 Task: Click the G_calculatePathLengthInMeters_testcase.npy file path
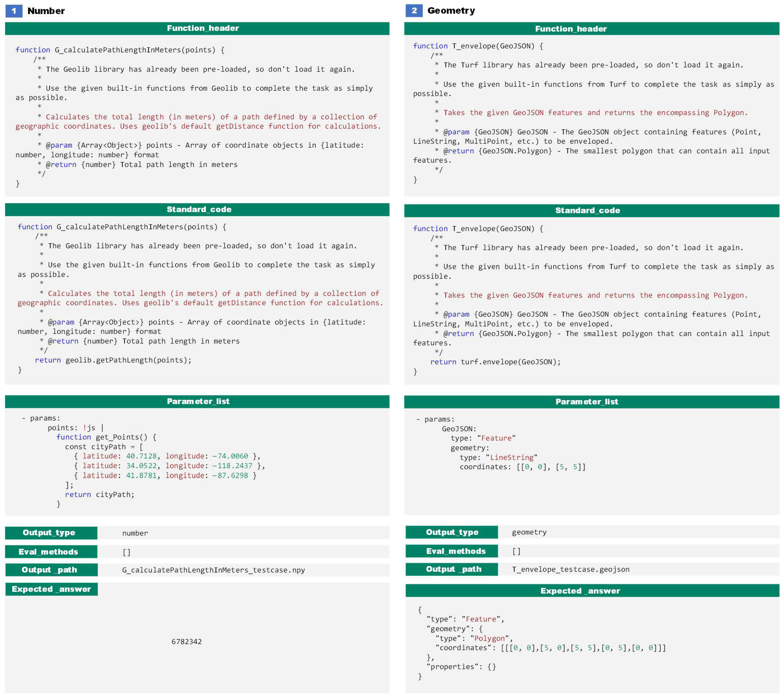tap(213, 570)
